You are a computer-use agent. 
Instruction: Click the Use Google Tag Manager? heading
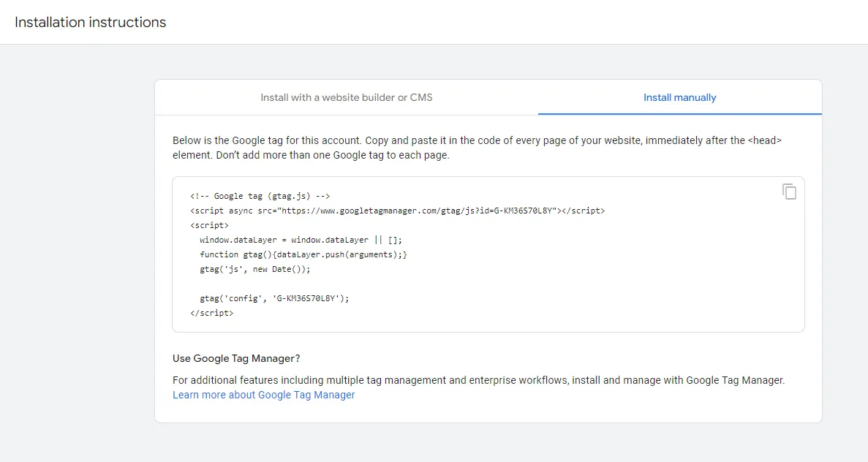(x=236, y=358)
